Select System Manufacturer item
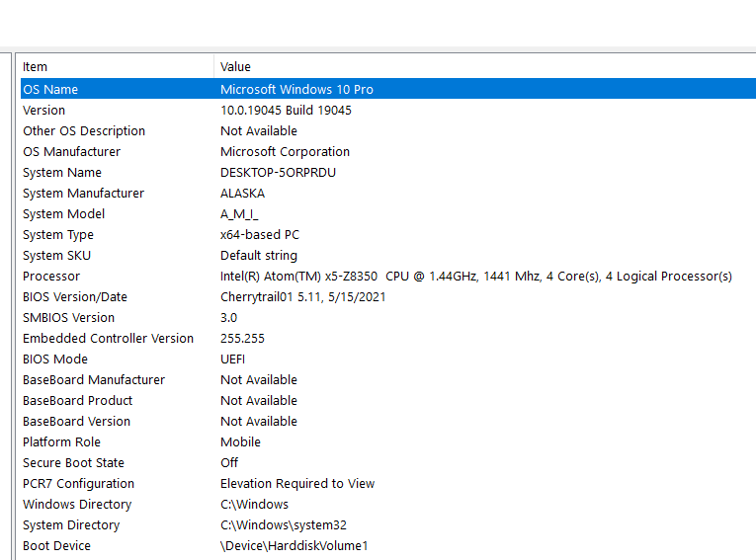Viewport: 756px width, 560px height. click(x=83, y=193)
